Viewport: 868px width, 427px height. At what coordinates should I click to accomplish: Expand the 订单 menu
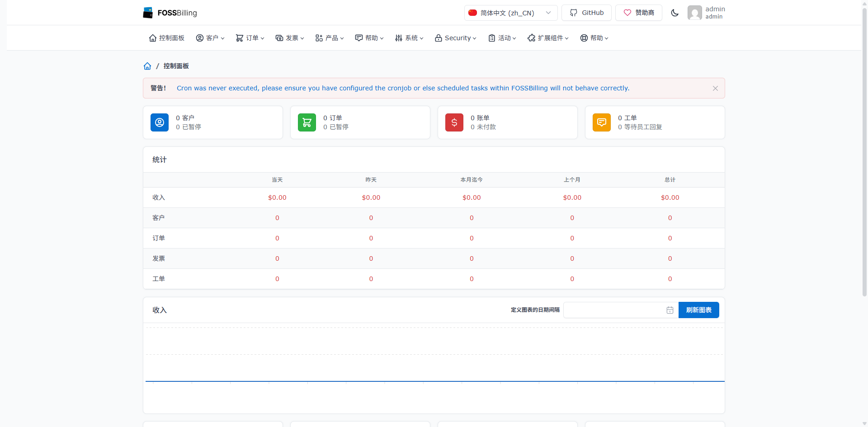pyautogui.click(x=250, y=38)
